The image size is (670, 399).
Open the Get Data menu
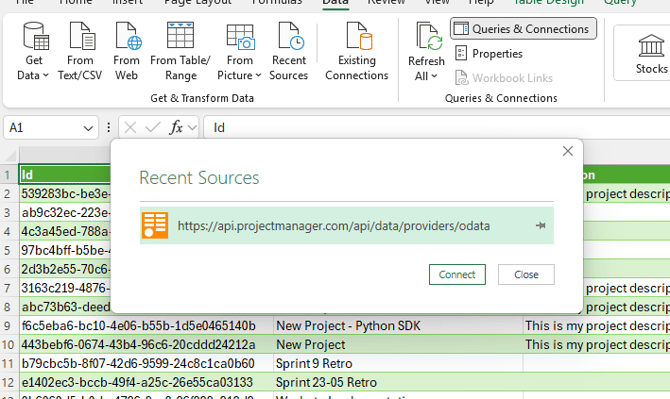click(x=33, y=51)
